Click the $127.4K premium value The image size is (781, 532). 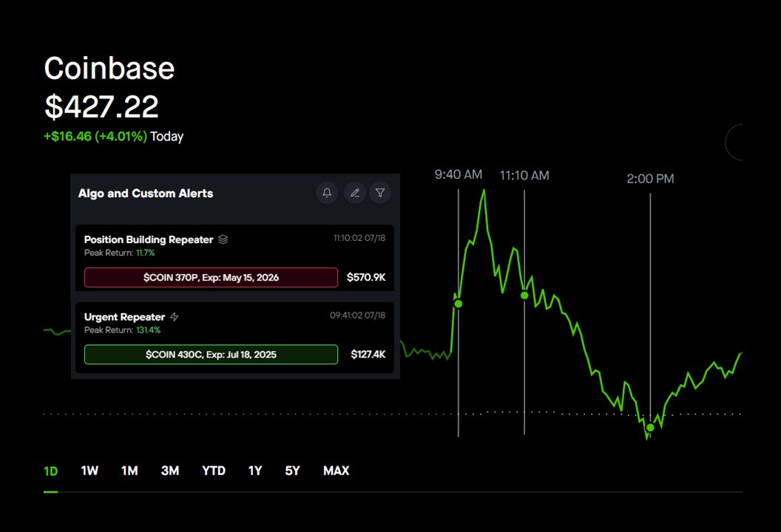coord(368,355)
